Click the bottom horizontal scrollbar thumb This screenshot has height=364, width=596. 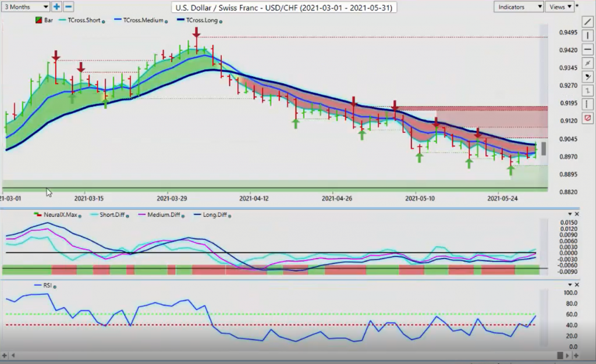(560, 355)
